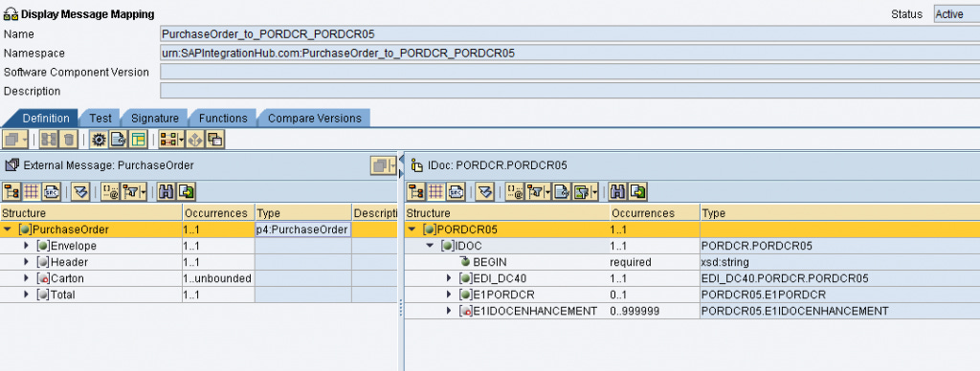Expand the Carton node
This screenshot has height=371, width=980.
[26, 278]
